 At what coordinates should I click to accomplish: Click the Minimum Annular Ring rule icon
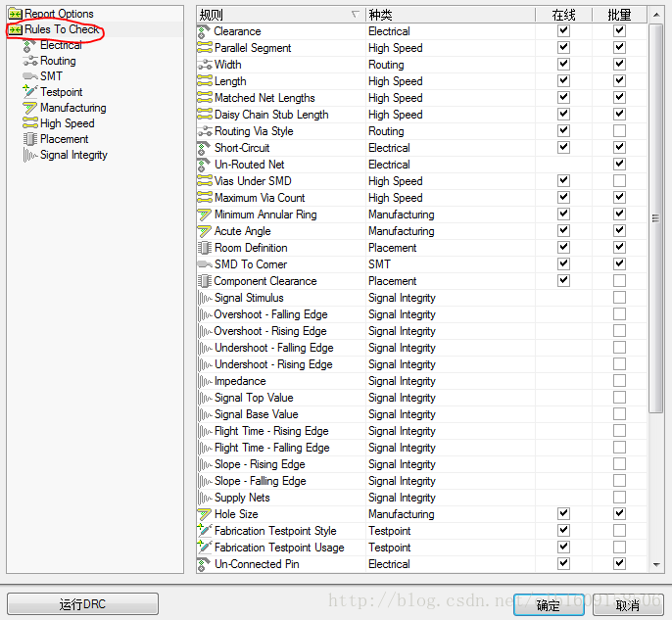(x=205, y=215)
